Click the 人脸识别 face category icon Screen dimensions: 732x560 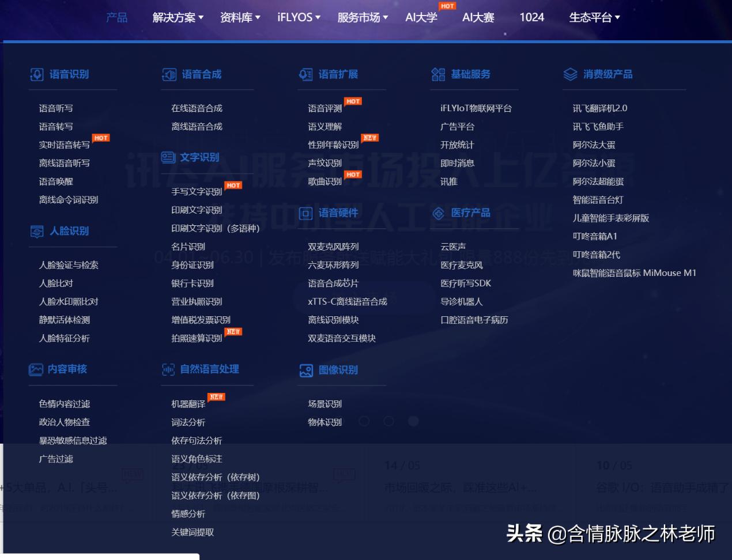click(x=36, y=231)
